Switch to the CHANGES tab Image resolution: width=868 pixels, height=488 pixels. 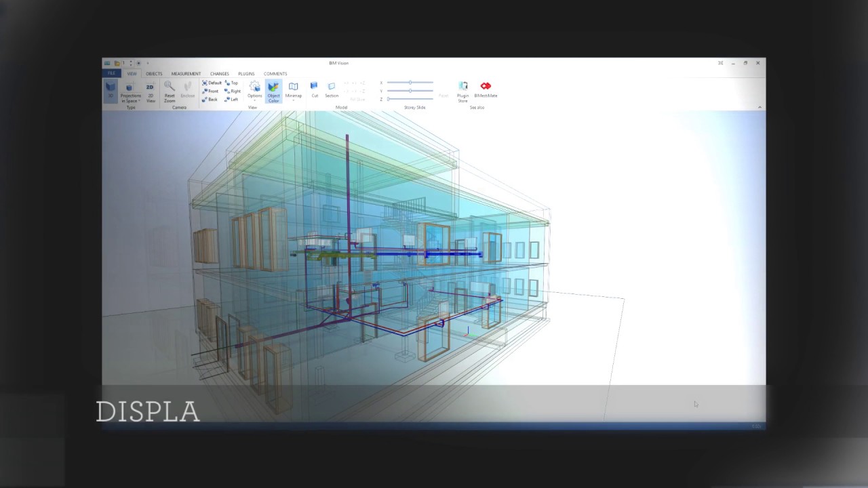(219, 73)
